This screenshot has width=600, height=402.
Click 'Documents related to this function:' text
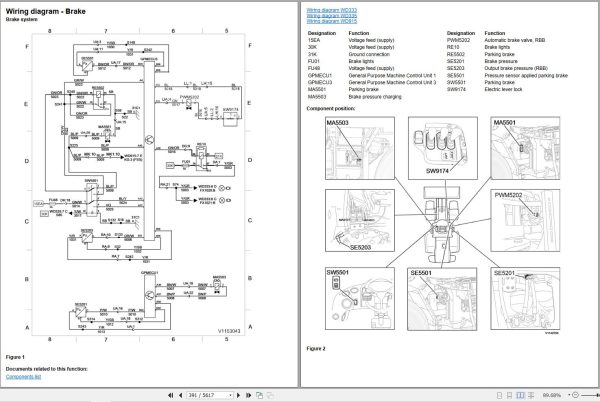click(47, 369)
